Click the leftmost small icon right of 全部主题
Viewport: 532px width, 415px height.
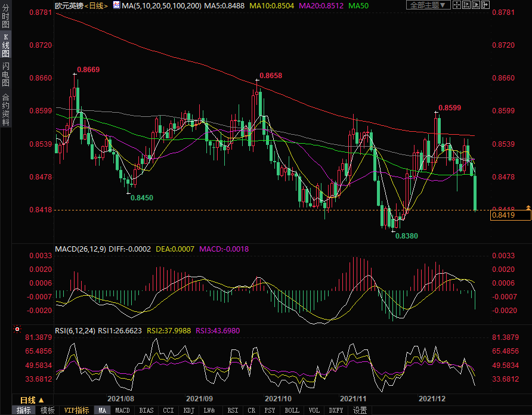coord(457,5)
